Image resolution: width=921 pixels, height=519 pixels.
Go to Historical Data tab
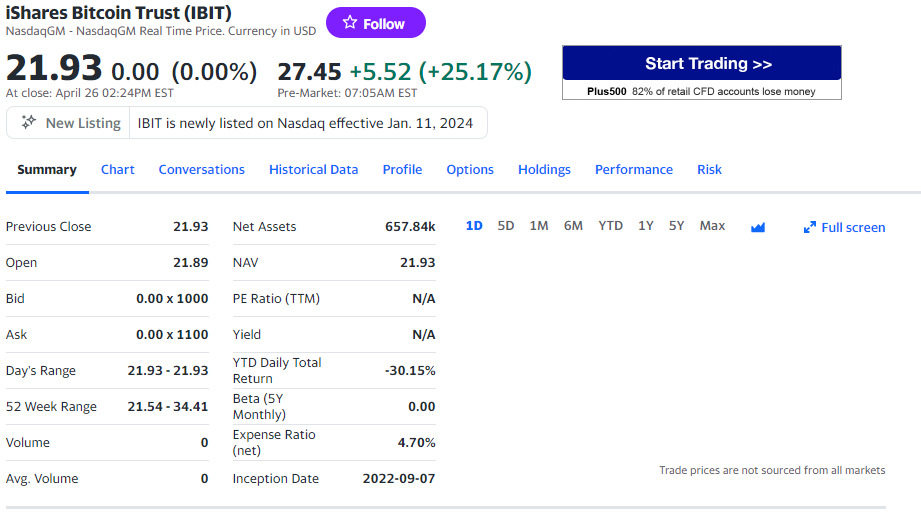(x=314, y=170)
